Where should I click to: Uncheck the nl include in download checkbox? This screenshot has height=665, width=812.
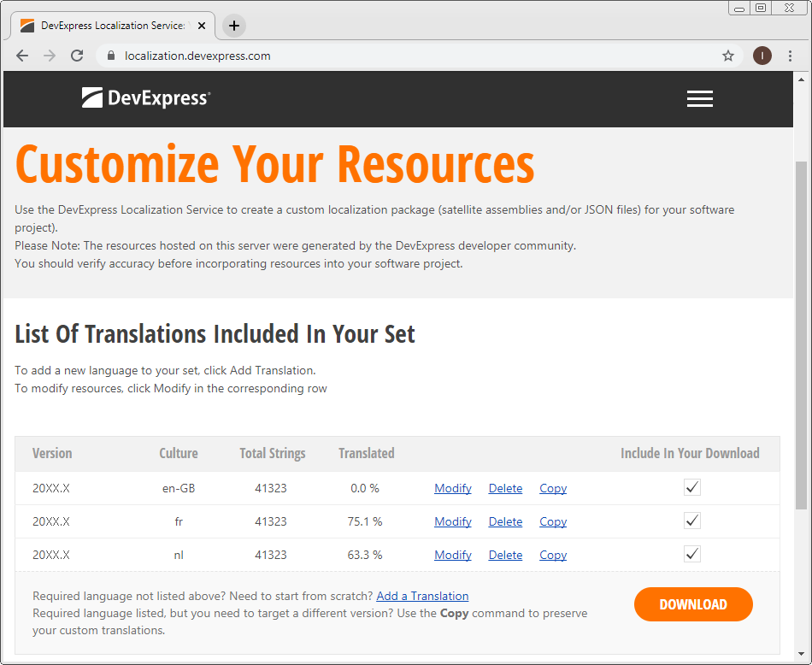[691, 554]
